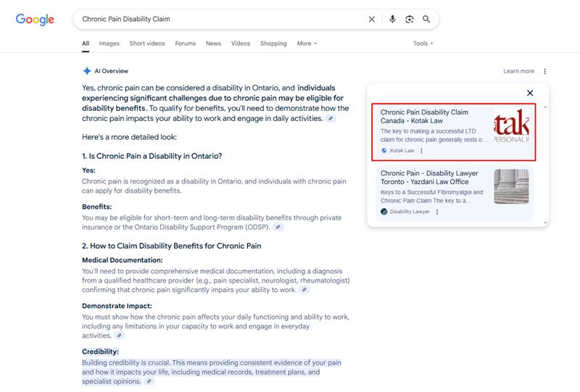Image resolution: width=580 pixels, height=392 pixels.
Task: Click inside the search input field
Action: tap(217, 20)
